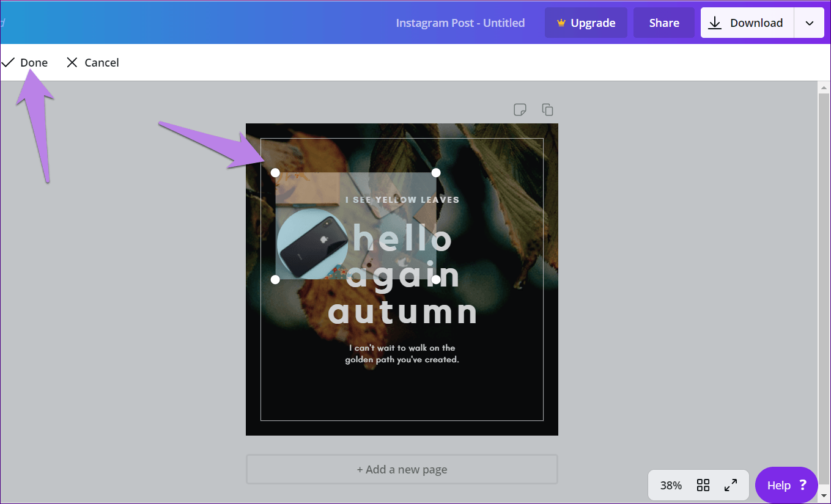The width and height of the screenshot is (831, 504).
Task: Enter fullscreen presentation mode
Action: [x=730, y=485]
